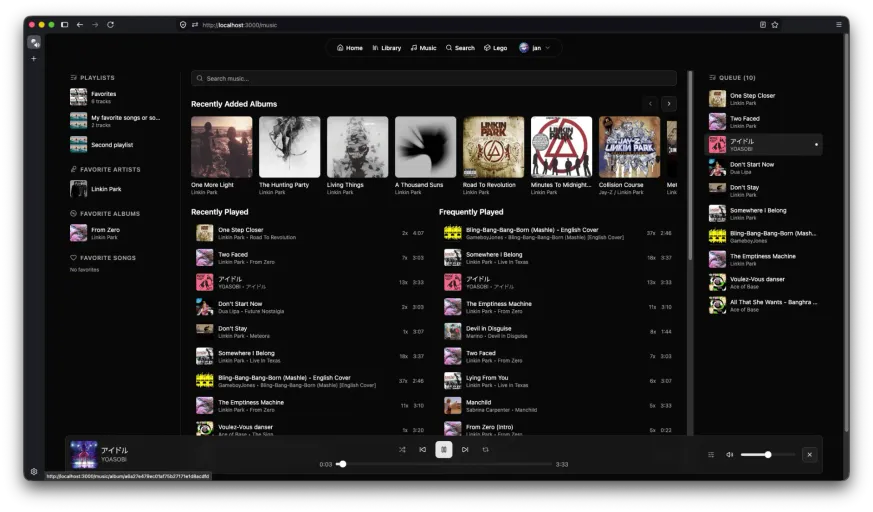Screen dimensions: 873x512
Task: Close the player bar with the X
Action: (x=810, y=455)
